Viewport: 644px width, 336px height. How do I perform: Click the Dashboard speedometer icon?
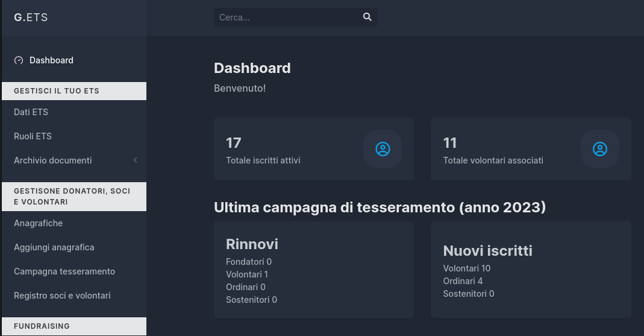pos(19,60)
